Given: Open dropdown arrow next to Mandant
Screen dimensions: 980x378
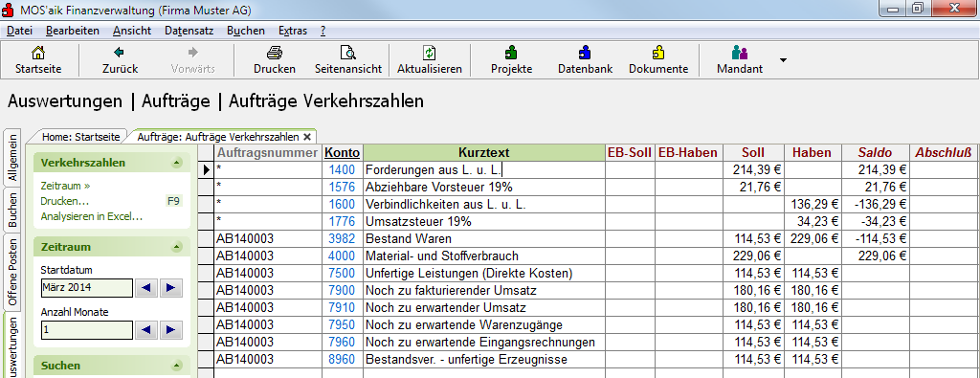Looking at the screenshot, I should [x=783, y=60].
